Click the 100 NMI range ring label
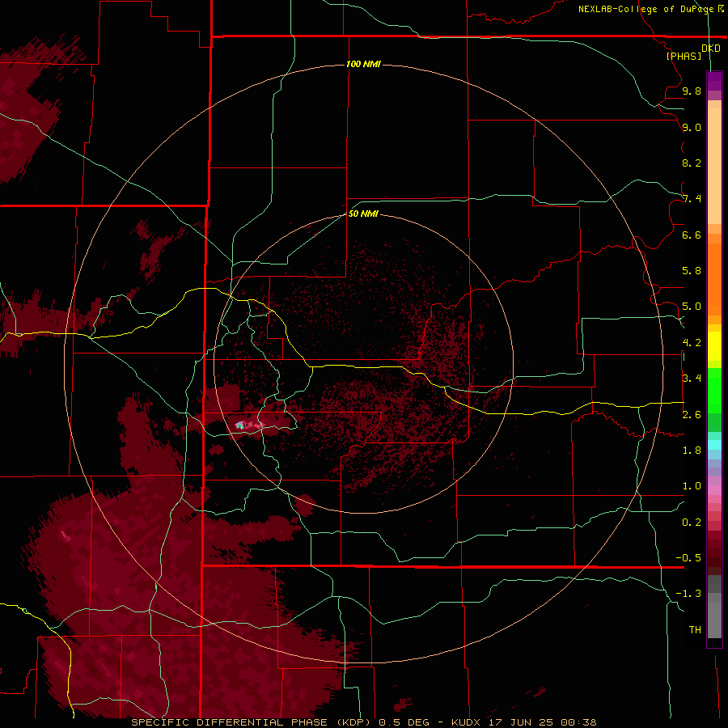Image resolution: width=728 pixels, height=728 pixels. (363, 64)
